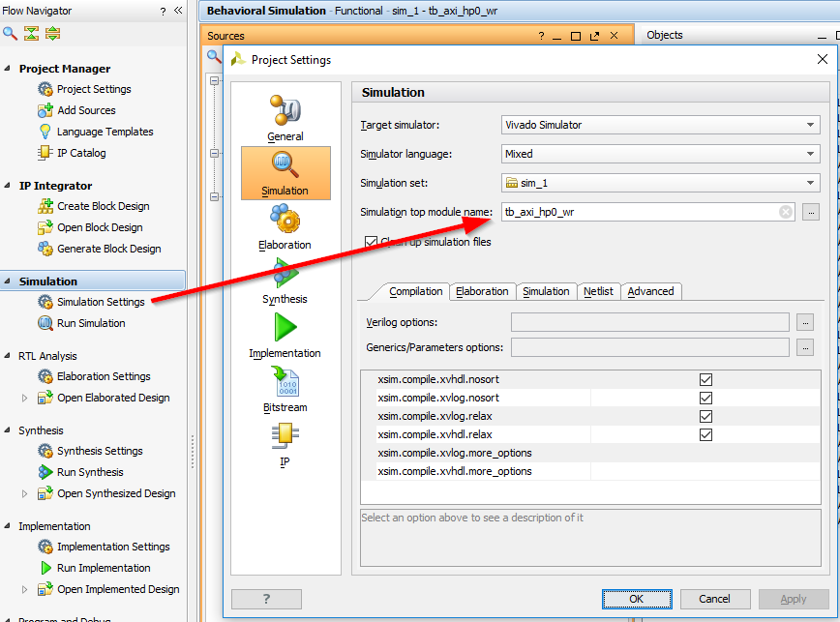840x622 pixels.
Task: Collapse Simulation section in Flow Navigator
Action: coord(8,281)
